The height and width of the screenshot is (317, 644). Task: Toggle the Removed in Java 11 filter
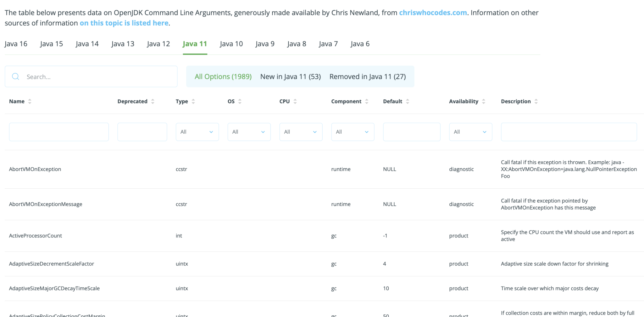368,76
